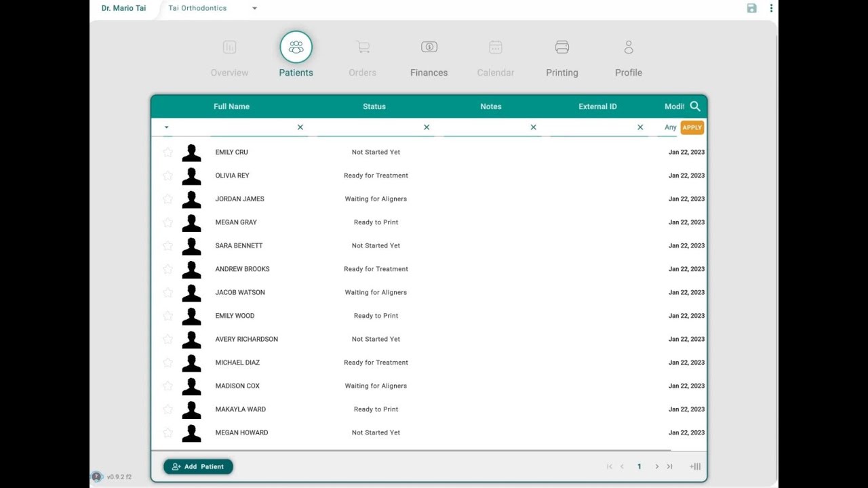Star Jordan James as favorite
Screen dimensions: 868x488
pyautogui.click(x=167, y=199)
